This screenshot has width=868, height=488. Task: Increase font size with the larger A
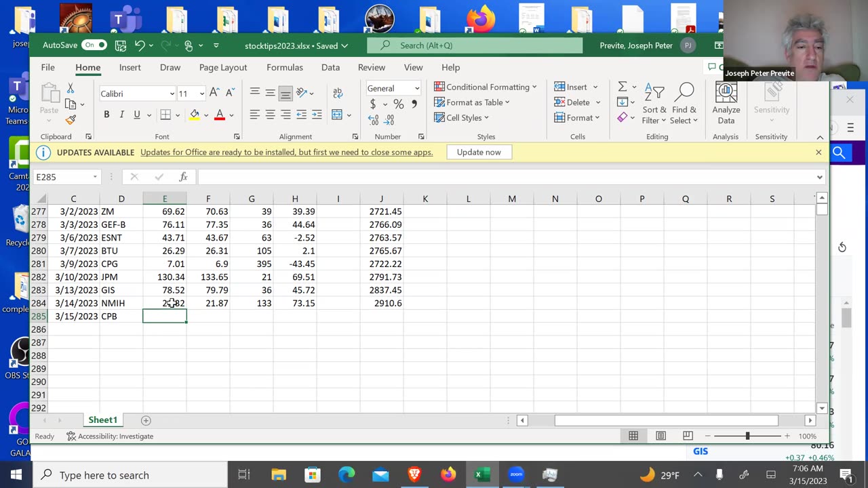[x=214, y=93]
